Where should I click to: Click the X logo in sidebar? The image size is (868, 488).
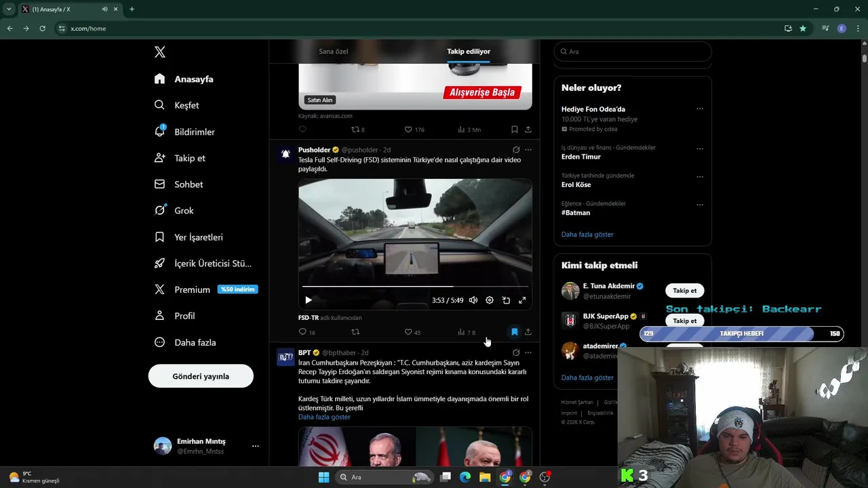click(x=159, y=52)
